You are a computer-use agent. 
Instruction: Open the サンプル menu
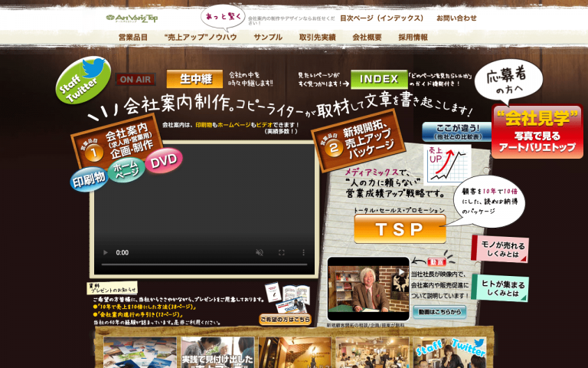[x=268, y=37]
